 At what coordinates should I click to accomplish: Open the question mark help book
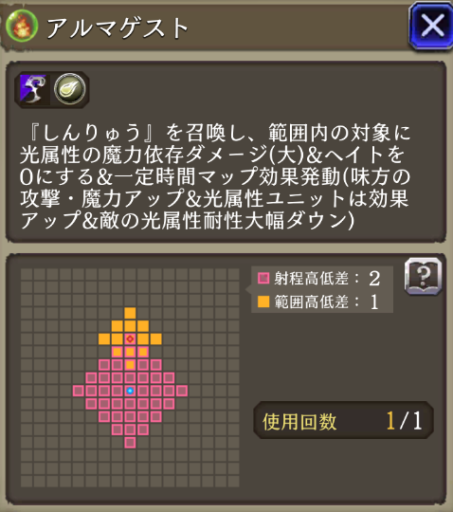423,276
